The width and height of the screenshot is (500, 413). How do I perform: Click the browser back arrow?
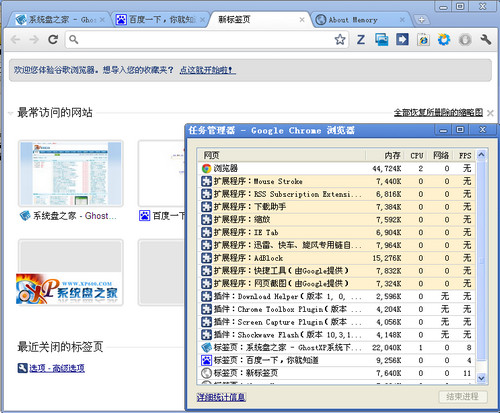coord(15,40)
